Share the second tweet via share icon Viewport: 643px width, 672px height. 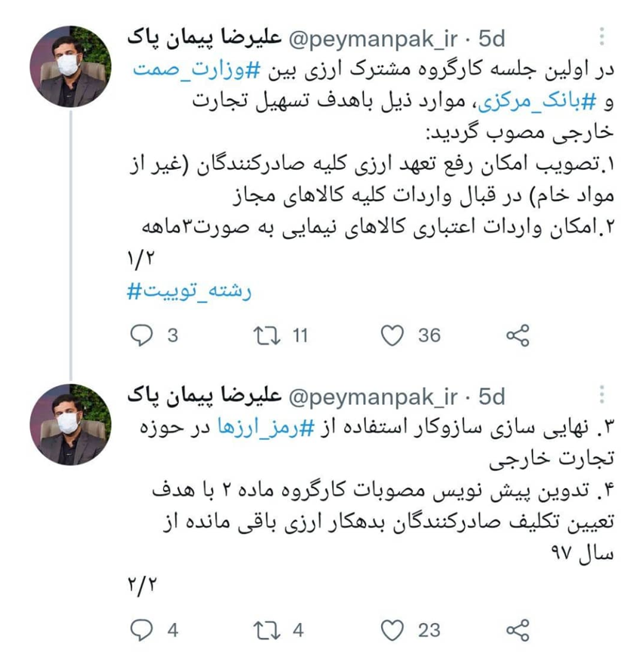tap(518, 630)
